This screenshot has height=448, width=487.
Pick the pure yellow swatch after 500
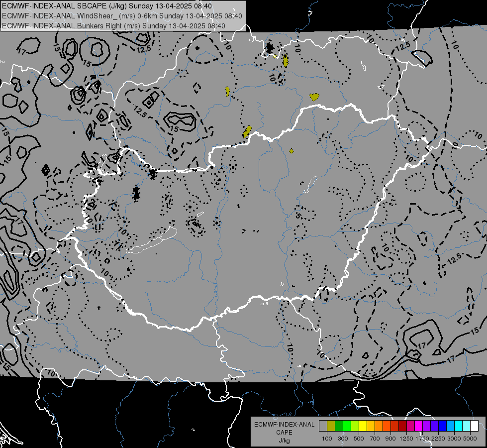pyautogui.click(x=363, y=426)
